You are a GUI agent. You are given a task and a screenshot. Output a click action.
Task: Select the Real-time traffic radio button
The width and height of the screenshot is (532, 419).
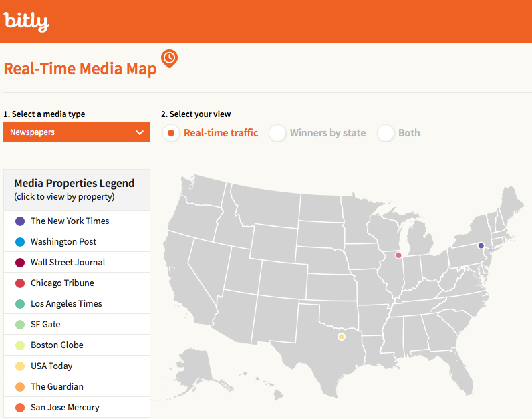tap(172, 133)
